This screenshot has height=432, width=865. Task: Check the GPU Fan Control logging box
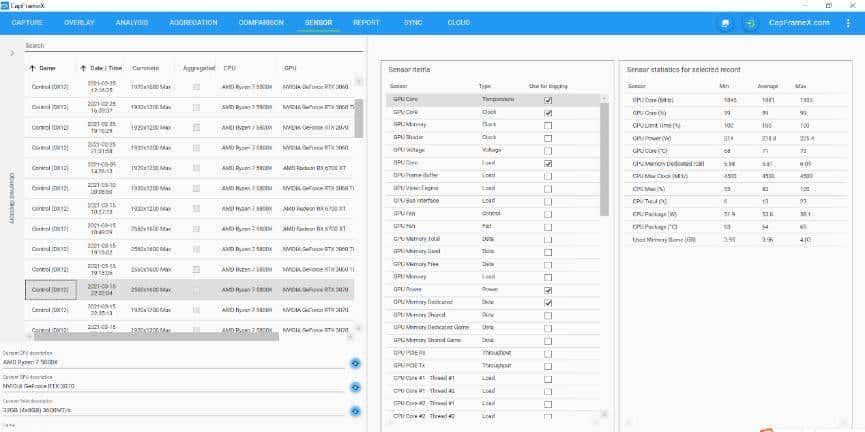[x=548, y=215]
